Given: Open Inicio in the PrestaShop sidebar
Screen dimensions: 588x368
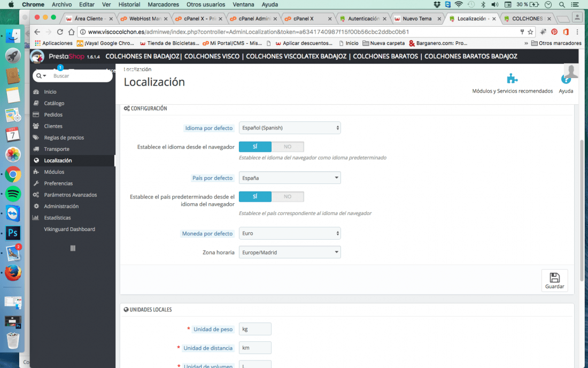Looking at the screenshot, I should click(x=50, y=91).
